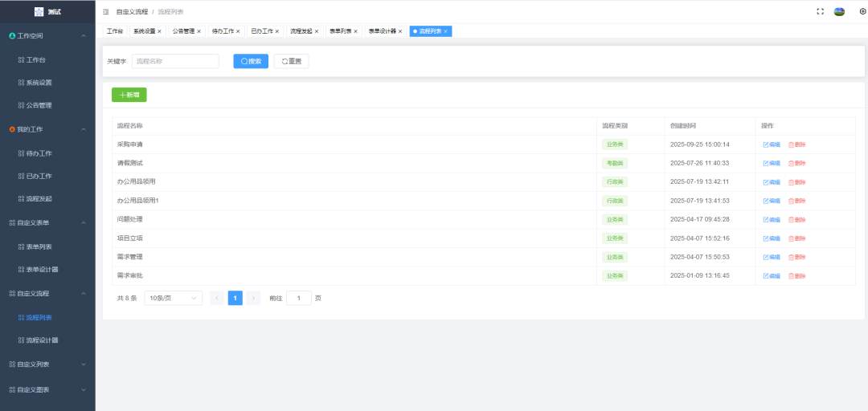Toggle fullscreen mode icon
The height and width of the screenshot is (411, 868).
(x=820, y=12)
